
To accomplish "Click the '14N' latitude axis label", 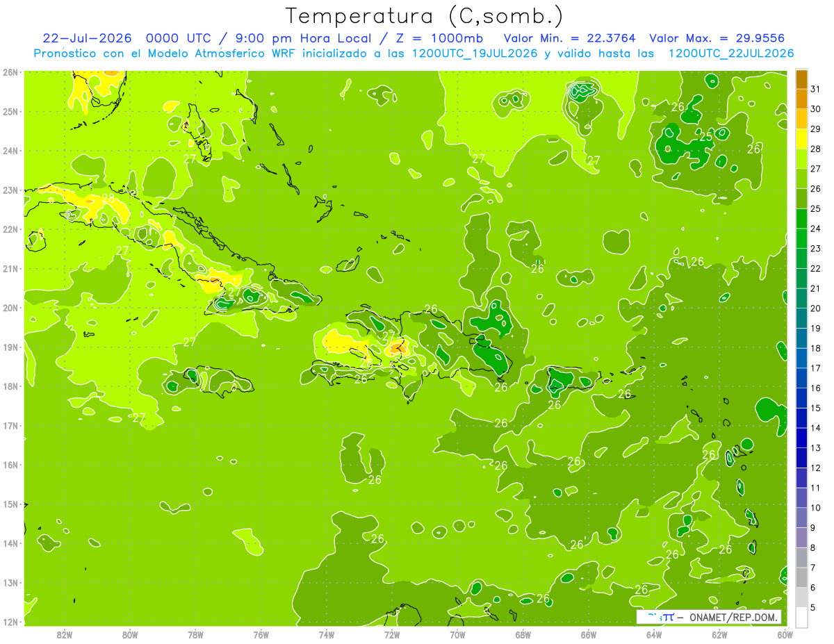I will tap(10, 543).
